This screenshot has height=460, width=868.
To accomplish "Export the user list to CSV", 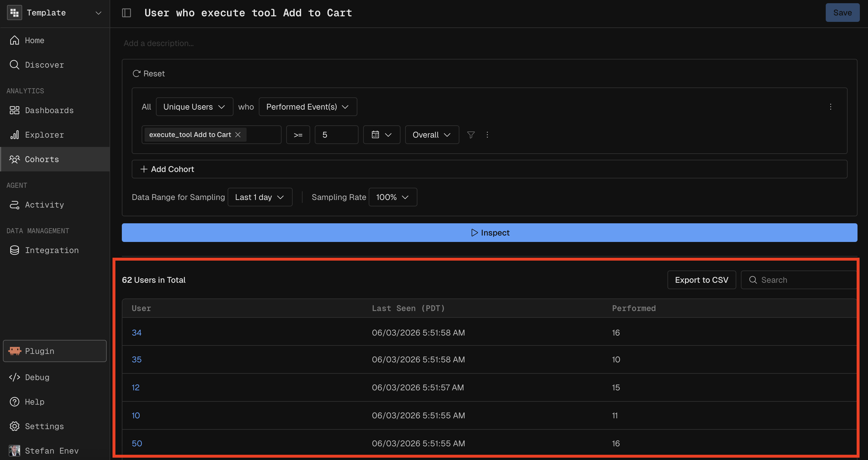I will [702, 280].
